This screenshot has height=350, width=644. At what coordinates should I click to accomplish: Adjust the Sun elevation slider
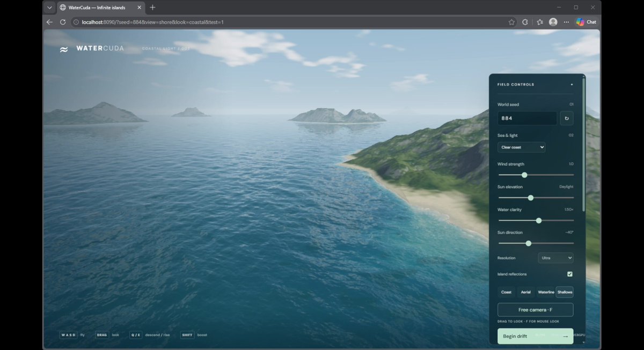(536, 198)
